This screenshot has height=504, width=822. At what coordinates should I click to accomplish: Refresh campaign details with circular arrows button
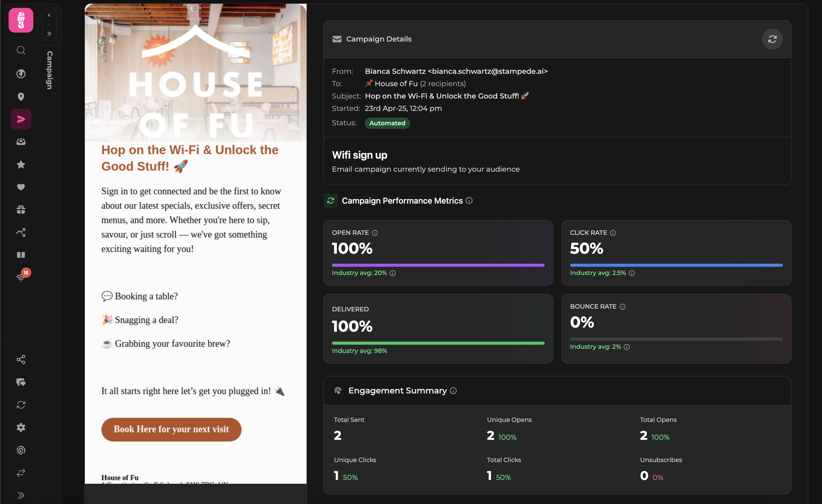[772, 39]
